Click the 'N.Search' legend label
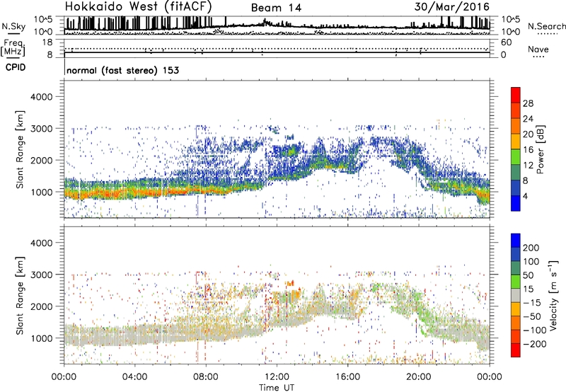 [x=546, y=26]
